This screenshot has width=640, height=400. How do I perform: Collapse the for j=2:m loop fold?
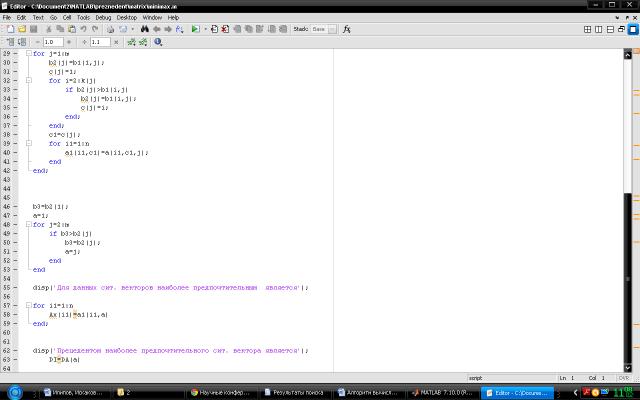pos(29,225)
